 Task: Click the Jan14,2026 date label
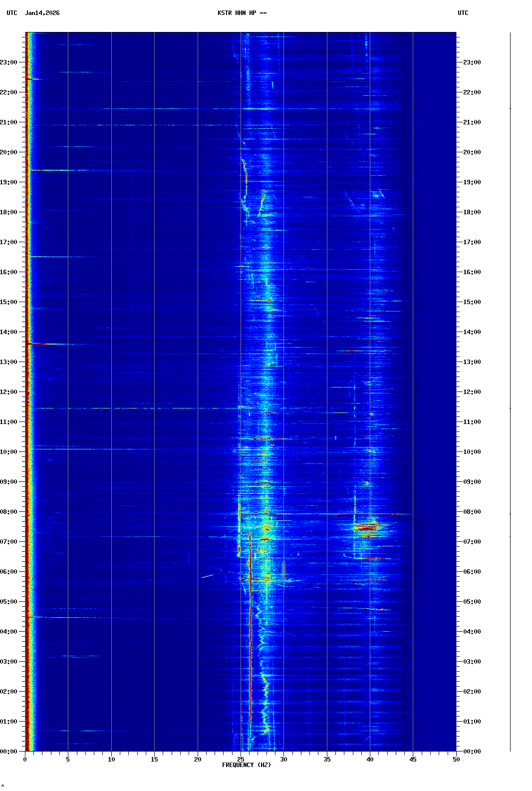pyautogui.click(x=42, y=13)
